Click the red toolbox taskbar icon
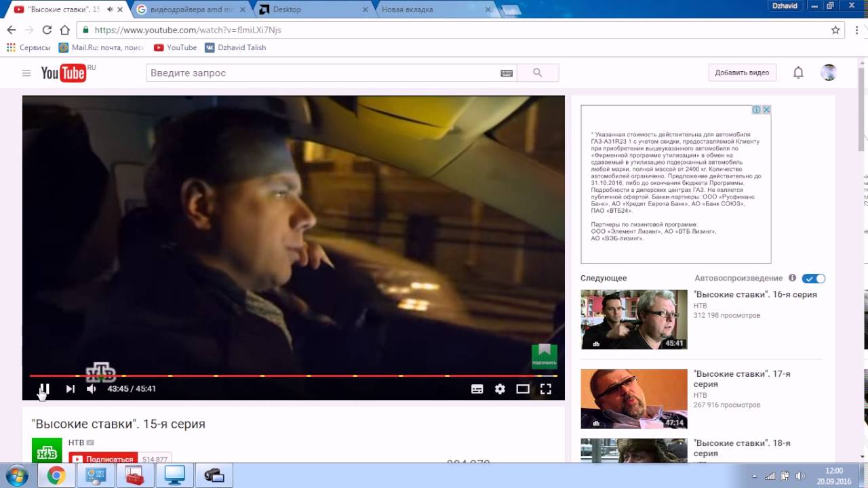The image size is (868, 488). (135, 476)
